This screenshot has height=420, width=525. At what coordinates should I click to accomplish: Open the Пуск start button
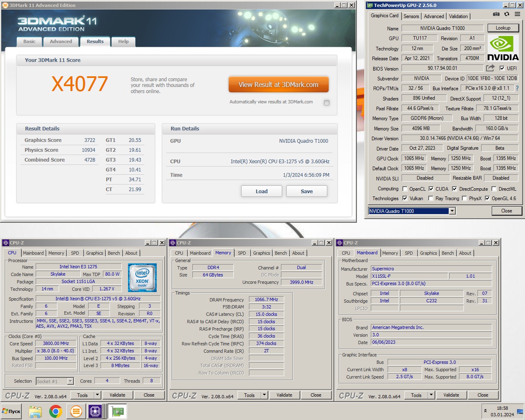pos(11,411)
